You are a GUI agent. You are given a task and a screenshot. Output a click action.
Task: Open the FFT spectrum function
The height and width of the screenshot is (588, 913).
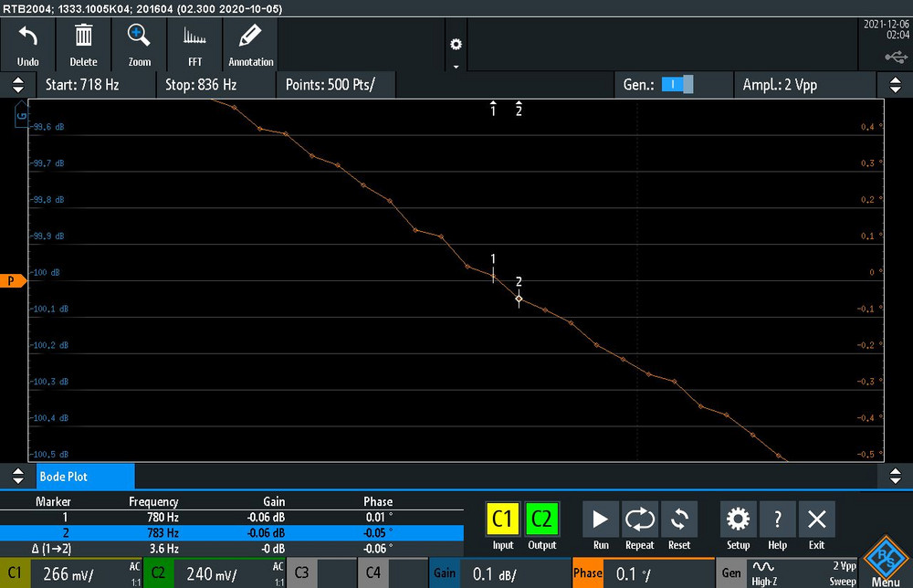[x=194, y=37]
